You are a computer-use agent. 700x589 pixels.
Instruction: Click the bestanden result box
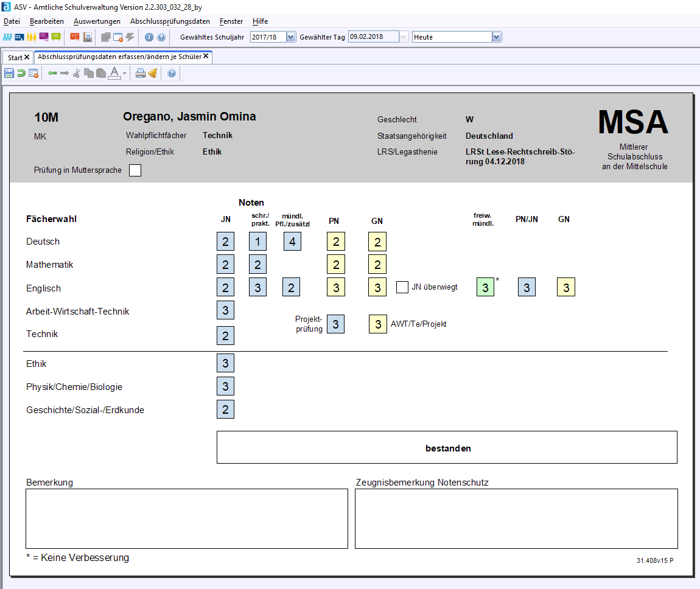[x=447, y=447]
